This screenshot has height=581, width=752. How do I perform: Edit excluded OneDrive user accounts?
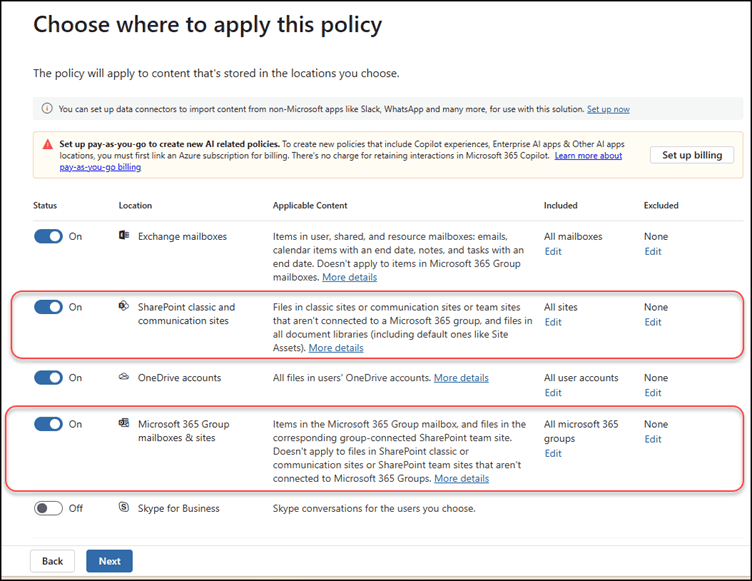[x=653, y=392]
